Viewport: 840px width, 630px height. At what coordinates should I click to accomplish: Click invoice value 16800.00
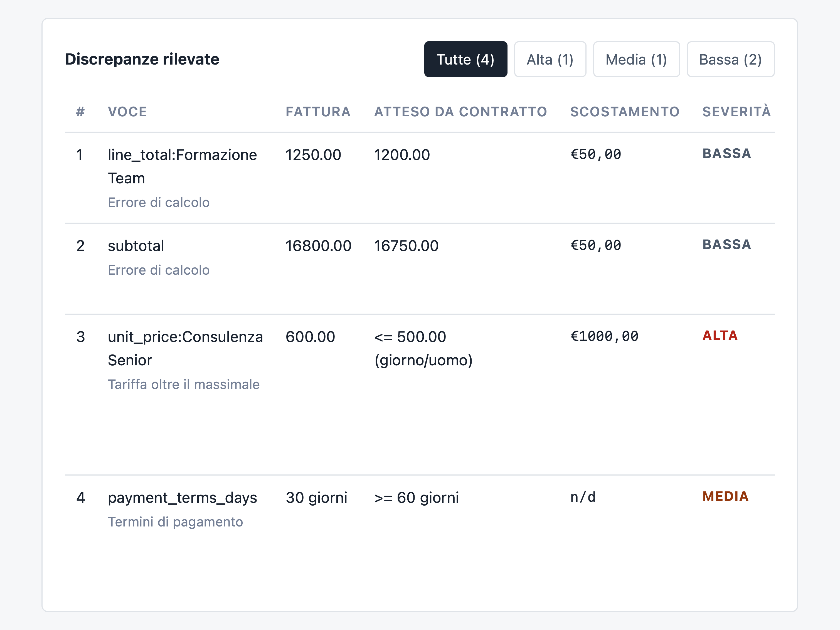point(318,246)
